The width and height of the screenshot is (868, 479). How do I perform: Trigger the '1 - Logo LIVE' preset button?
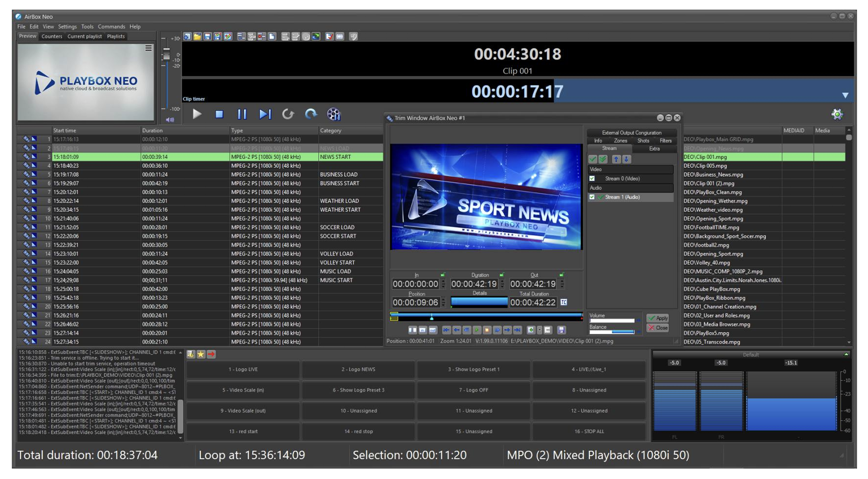[x=243, y=369]
